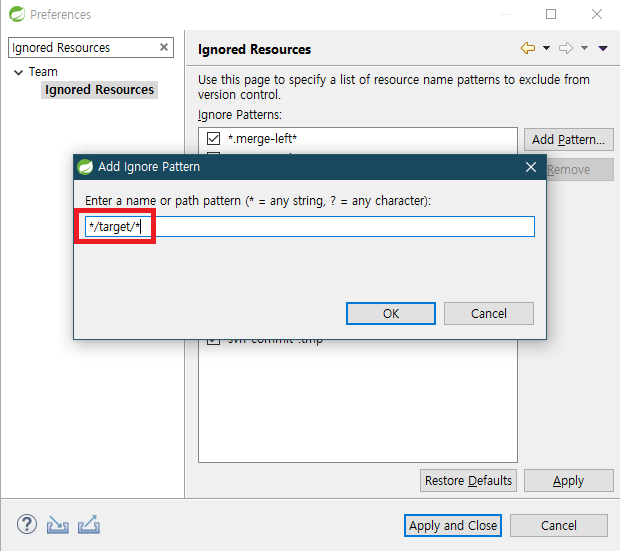The image size is (620, 551).
Task: Click the import preferences icon
Action: click(58, 525)
